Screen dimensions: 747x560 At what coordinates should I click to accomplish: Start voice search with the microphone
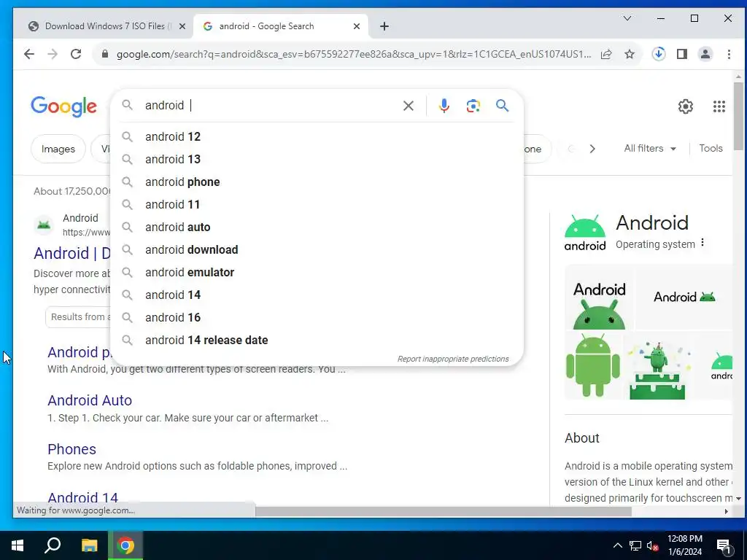(444, 105)
